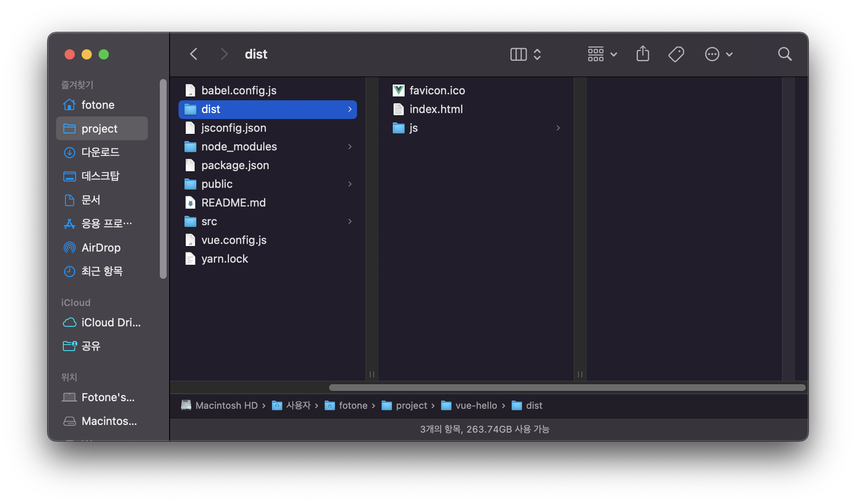
Task: Select the index.html file
Action: tap(476, 109)
